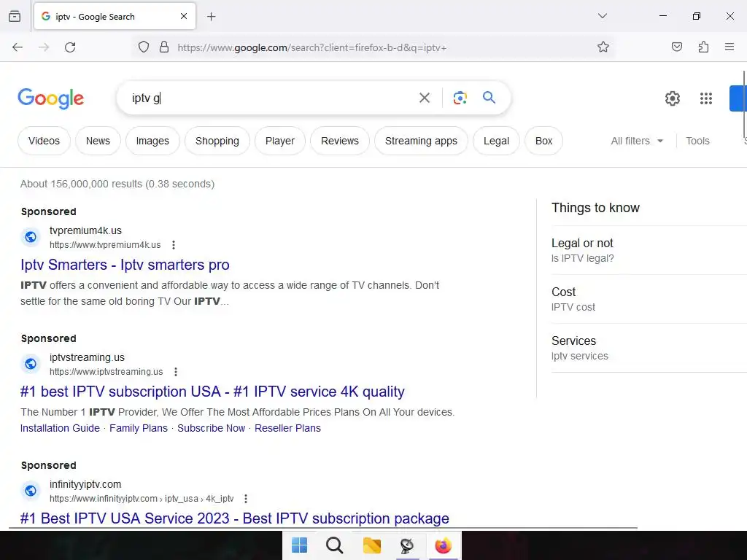Open satellite dish app in taskbar
Screen dimensions: 747x560
[x=407, y=545]
